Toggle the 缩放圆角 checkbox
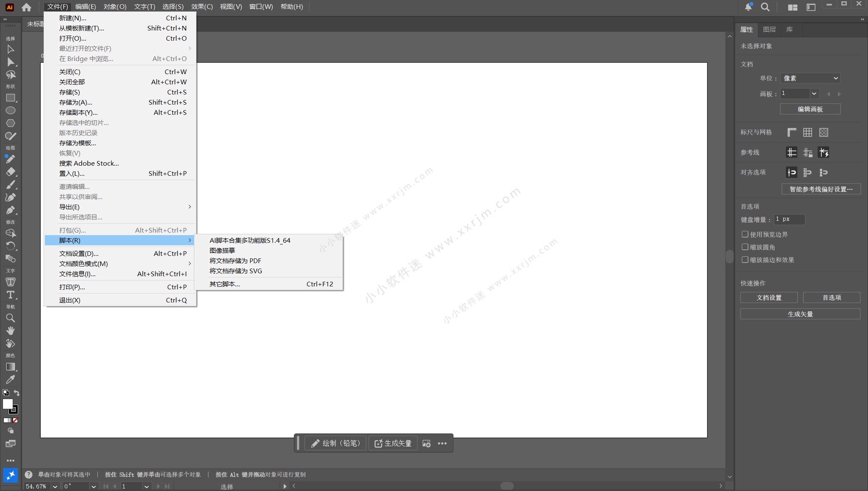This screenshot has width=868, height=491. (x=745, y=247)
